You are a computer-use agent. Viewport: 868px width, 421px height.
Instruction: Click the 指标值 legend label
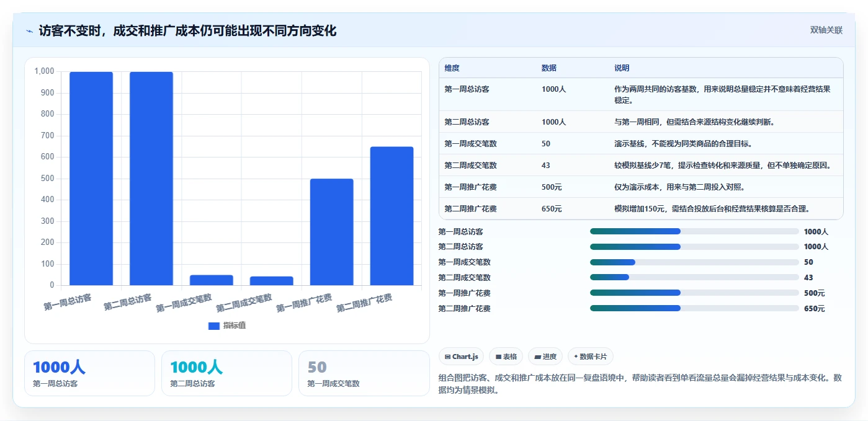(235, 326)
